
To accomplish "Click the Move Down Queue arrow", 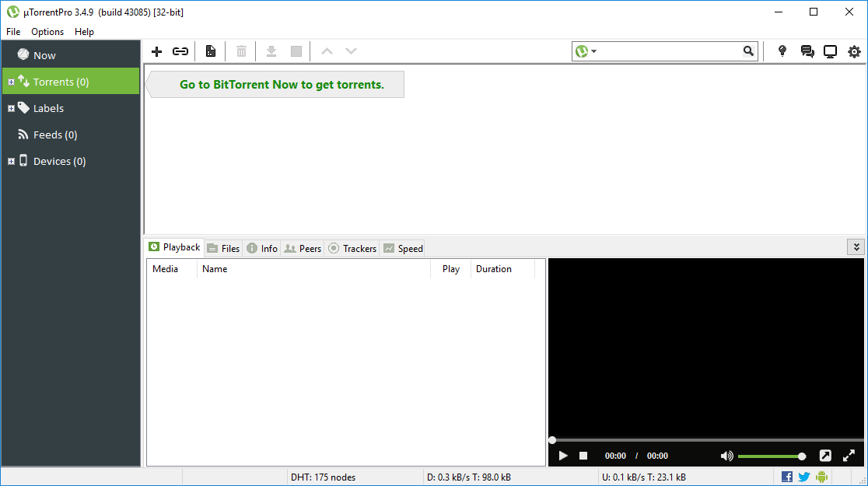I will 351,51.
